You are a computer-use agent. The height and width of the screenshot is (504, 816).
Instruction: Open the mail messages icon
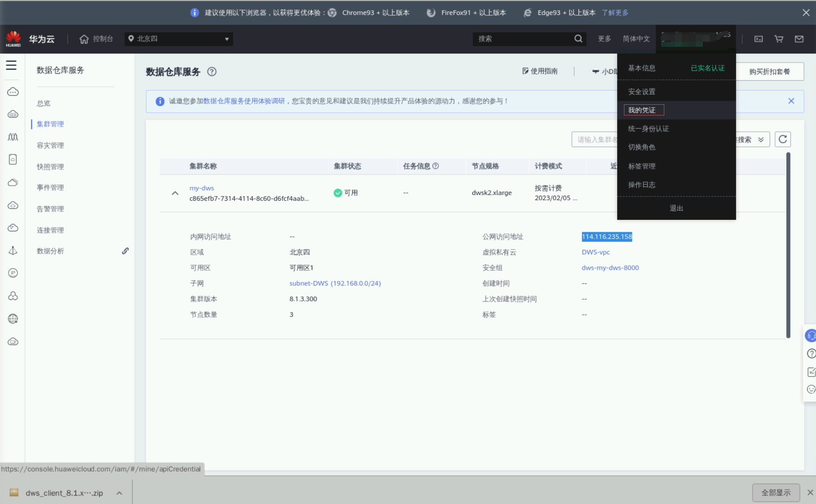(799, 39)
